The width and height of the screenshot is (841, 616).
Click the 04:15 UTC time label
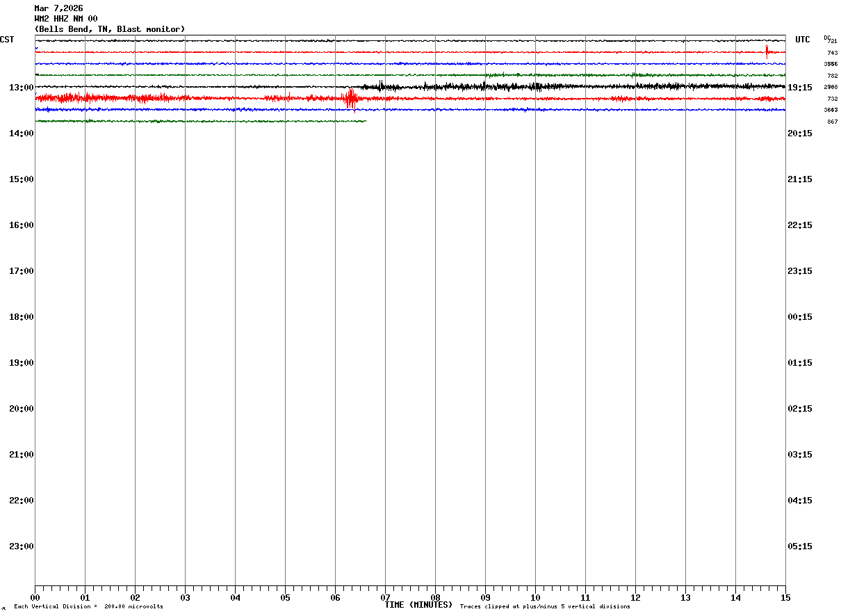[800, 501]
